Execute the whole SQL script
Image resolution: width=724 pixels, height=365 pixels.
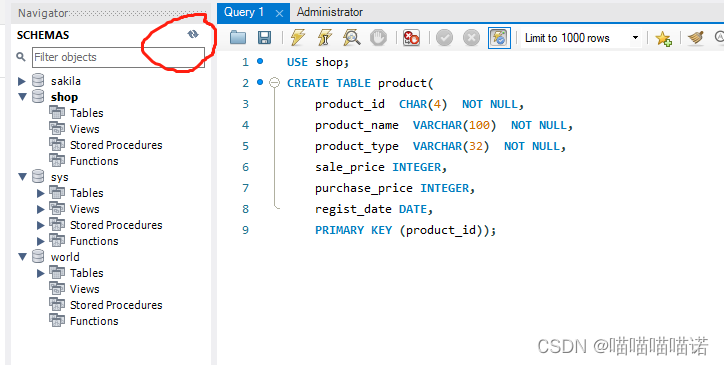297,37
